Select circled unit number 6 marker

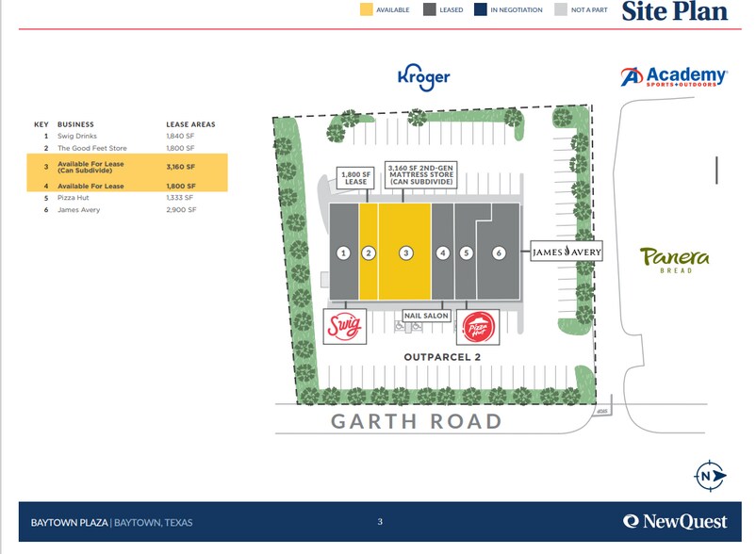coord(500,253)
